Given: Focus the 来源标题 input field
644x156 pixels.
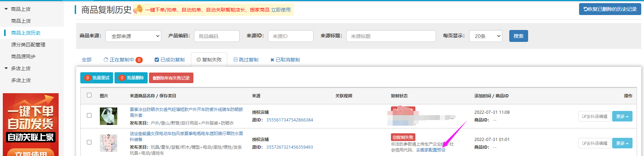Looking at the screenshot, I should coord(391,36).
